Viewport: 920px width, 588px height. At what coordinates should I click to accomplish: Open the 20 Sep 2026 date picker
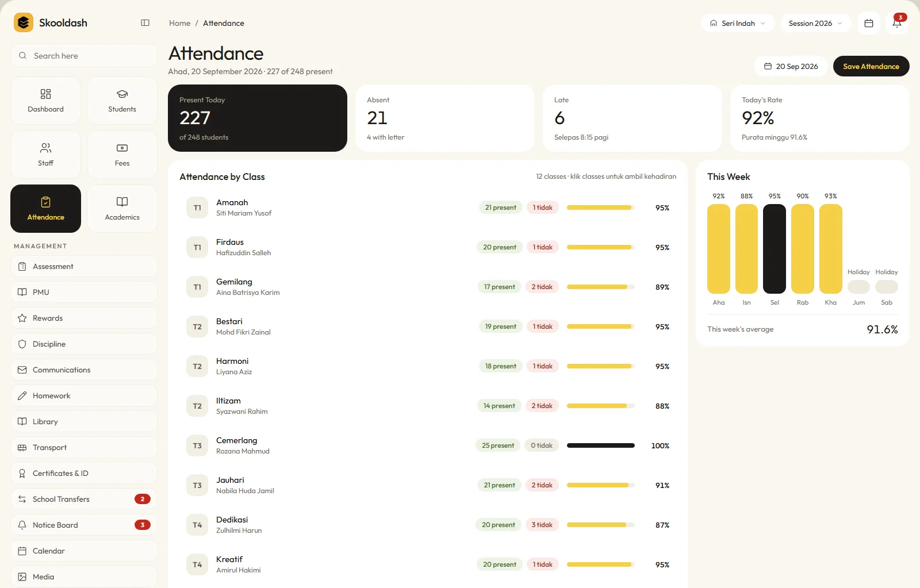point(791,66)
